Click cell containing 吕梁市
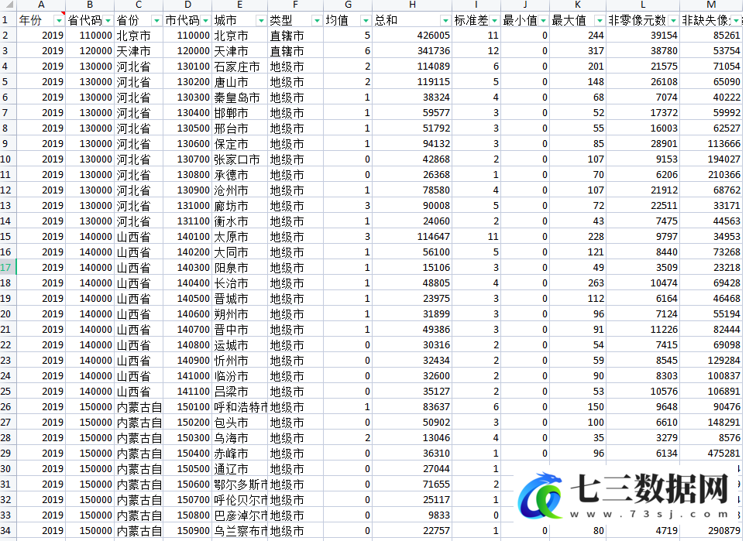756x541 pixels. point(239,391)
